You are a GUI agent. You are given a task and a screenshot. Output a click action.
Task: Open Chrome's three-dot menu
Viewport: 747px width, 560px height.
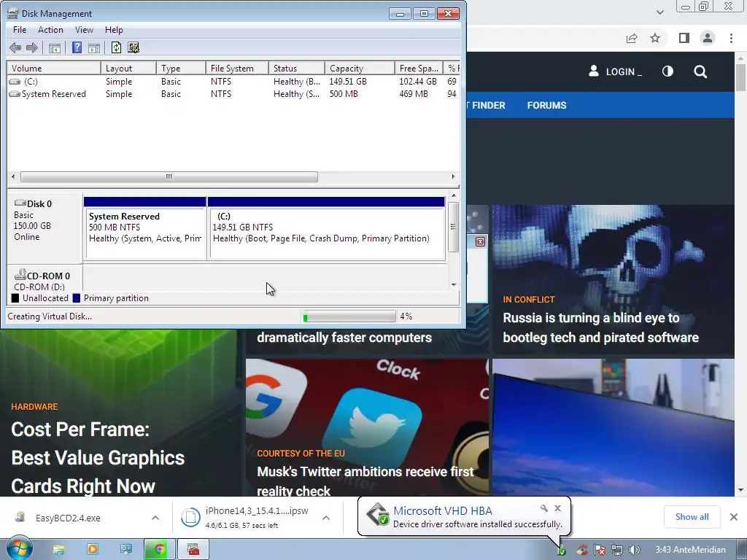[x=731, y=38]
